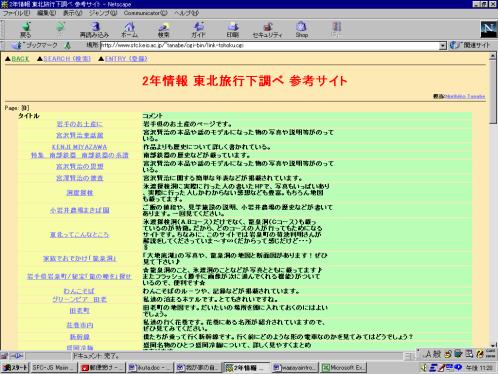The height and width of the screenshot is (374, 498).
Task: Click the page author name link
Action: (x=465, y=96)
